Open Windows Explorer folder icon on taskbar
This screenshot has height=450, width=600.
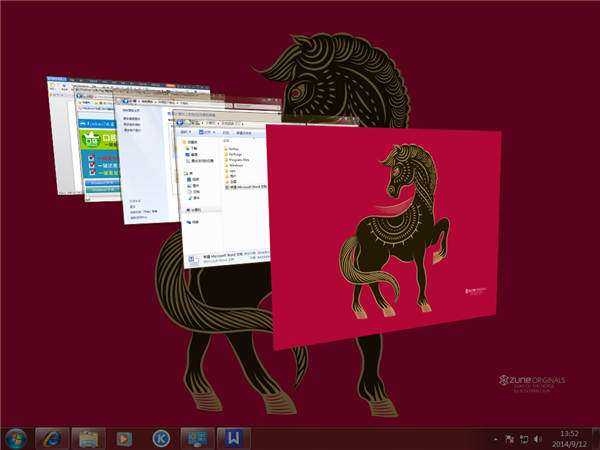point(87,437)
